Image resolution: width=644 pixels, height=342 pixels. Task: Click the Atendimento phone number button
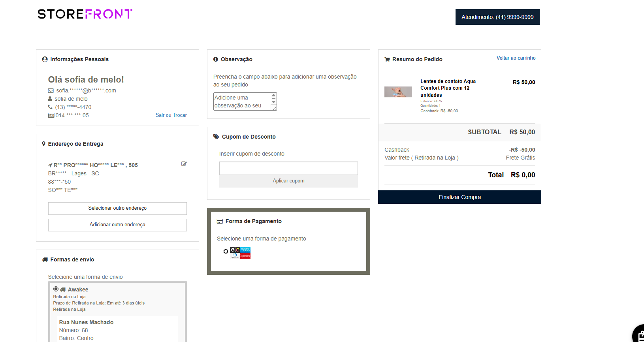click(x=497, y=17)
